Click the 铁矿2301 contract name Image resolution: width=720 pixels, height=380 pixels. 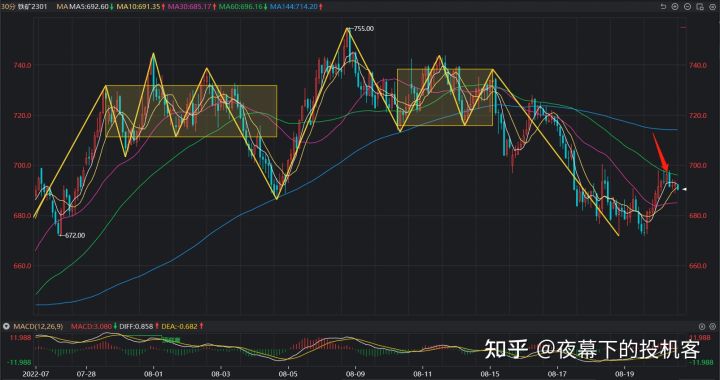(32, 6)
